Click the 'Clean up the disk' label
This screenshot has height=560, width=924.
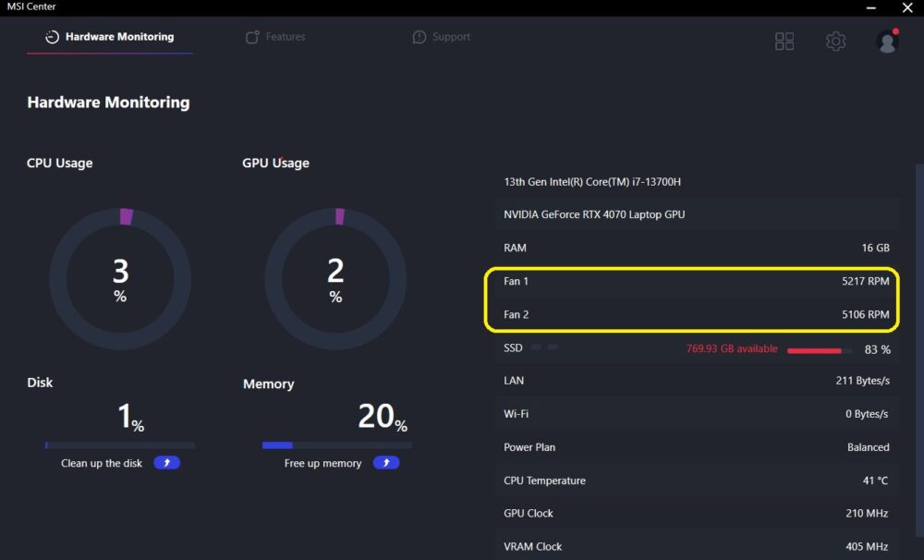[102, 463]
